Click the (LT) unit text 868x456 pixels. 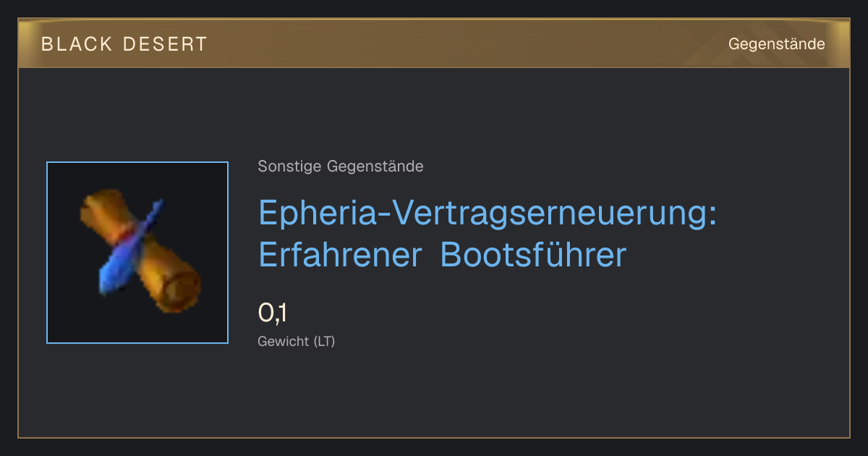[x=324, y=341]
